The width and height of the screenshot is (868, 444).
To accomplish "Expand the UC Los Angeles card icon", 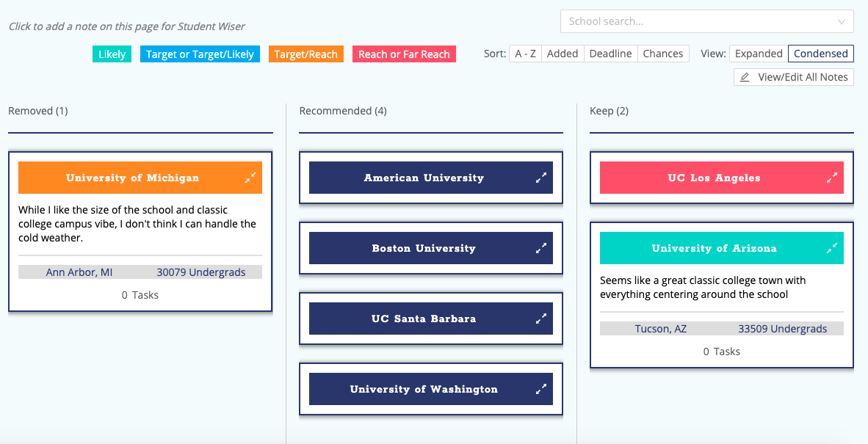I will click(832, 178).
